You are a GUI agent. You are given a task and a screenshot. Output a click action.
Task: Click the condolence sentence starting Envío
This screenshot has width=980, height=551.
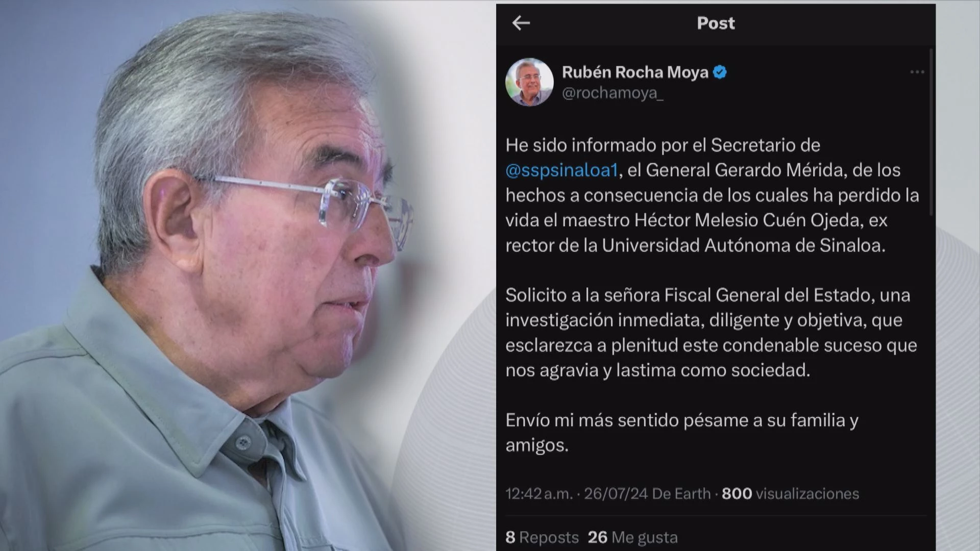point(682,433)
